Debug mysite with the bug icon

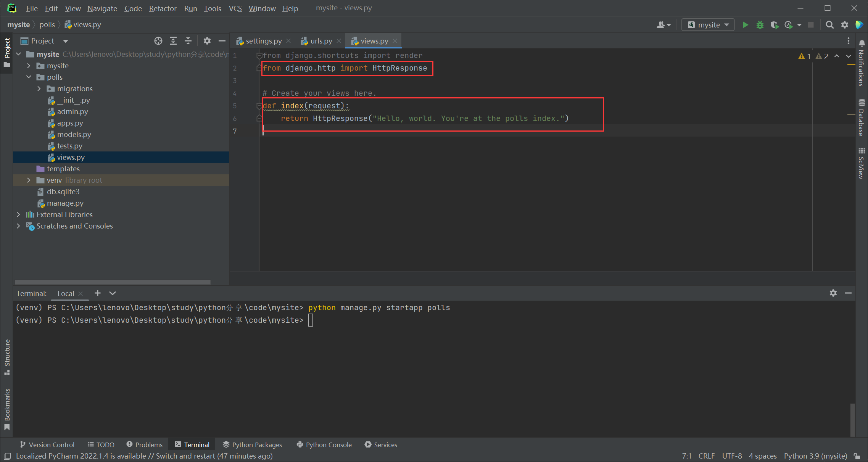pyautogui.click(x=760, y=25)
